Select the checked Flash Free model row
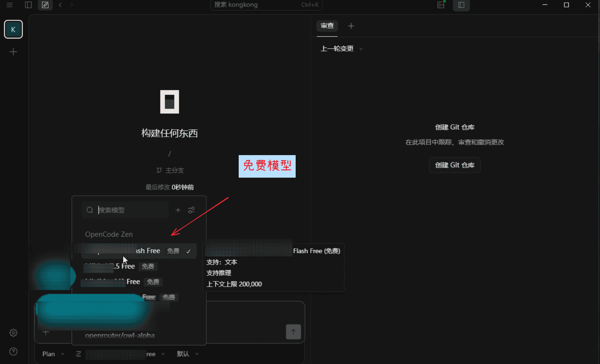The width and height of the screenshot is (600, 364). tap(139, 251)
